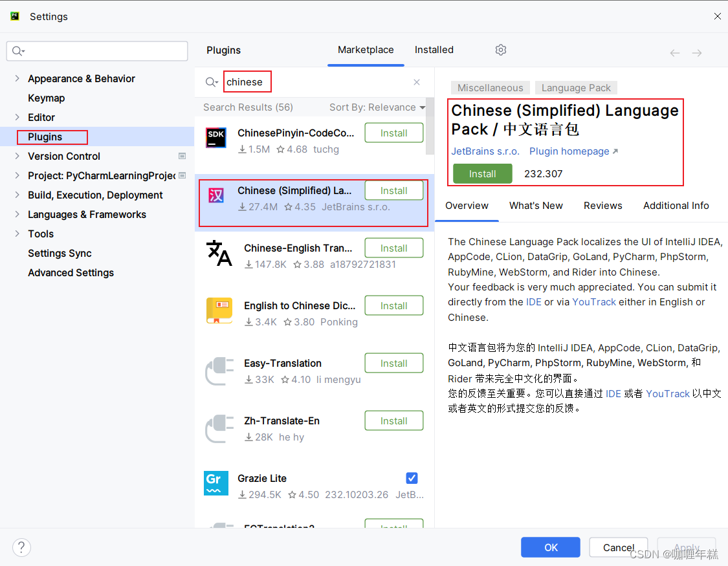728x566 pixels.
Task: Click the first IDE link in English description
Action: 533,302
